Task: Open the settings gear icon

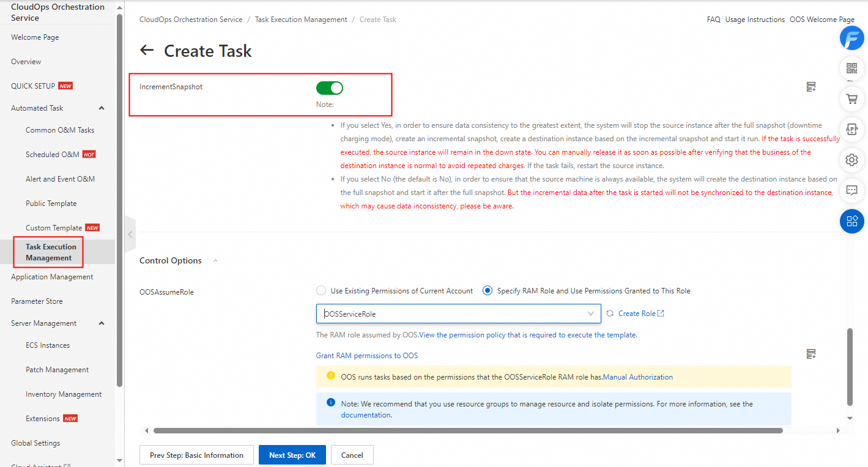Action: point(851,160)
